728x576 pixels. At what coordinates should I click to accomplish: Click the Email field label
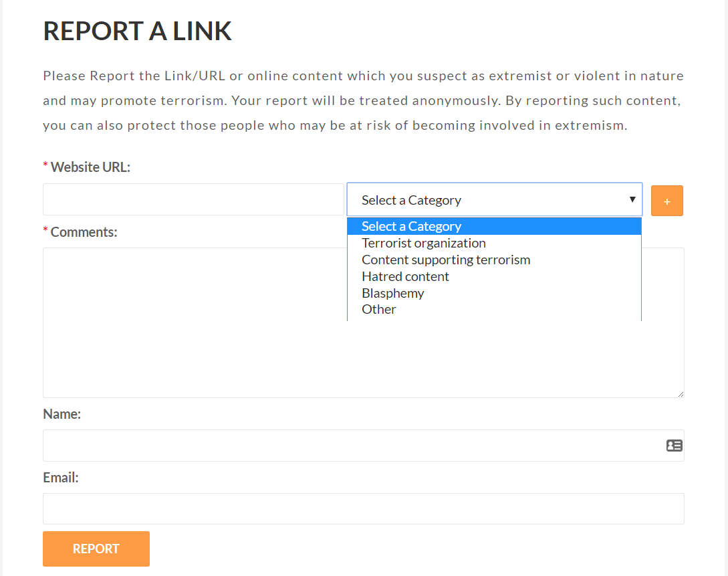pyautogui.click(x=61, y=478)
